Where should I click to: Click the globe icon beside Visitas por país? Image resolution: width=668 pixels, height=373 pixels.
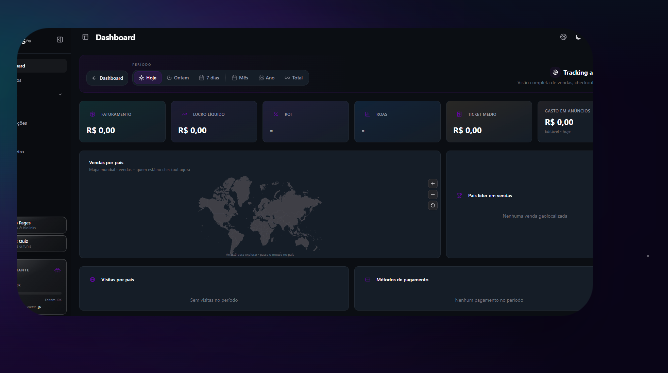click(x=92, y=280)
